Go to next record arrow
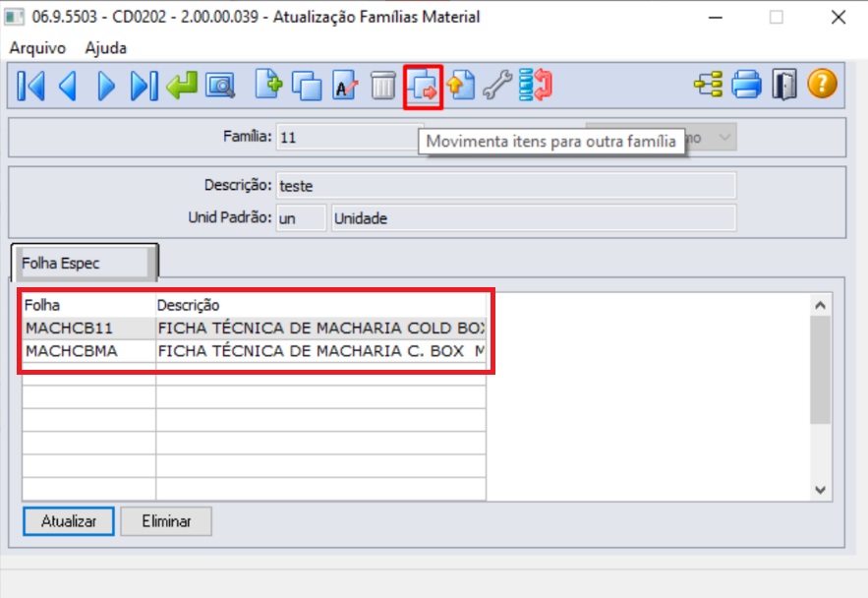The height and width of the screenshot is (598, 868). point(106,86)
